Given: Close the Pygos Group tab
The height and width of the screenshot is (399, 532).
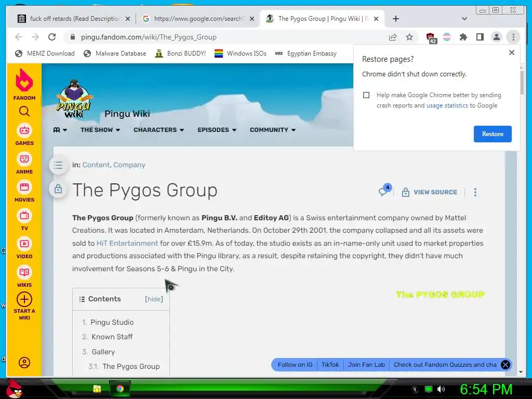Looking at the screenshot, I should coord(376,19).
